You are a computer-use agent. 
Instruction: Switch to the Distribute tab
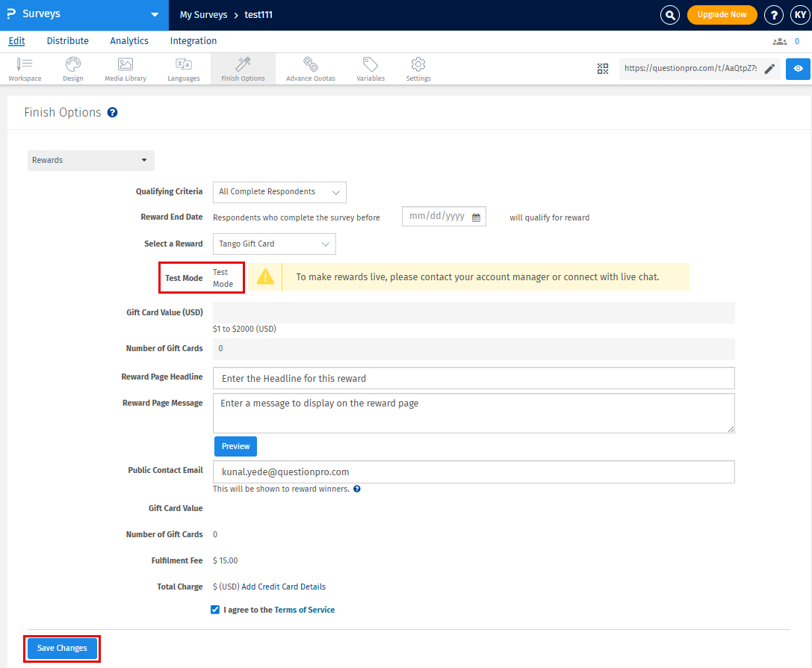point(68,41)
